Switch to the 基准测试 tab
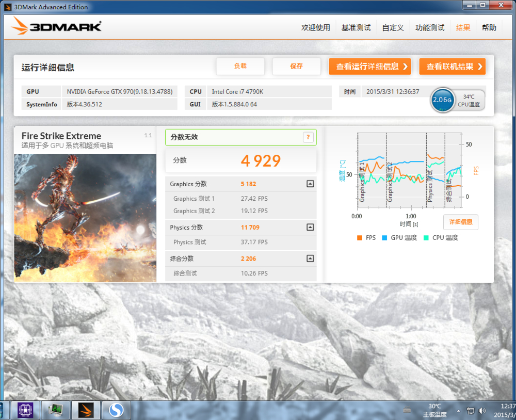Image resolution: width=516 pixels, height=420 pixels. pyautogui.click(x=356, y=28)
